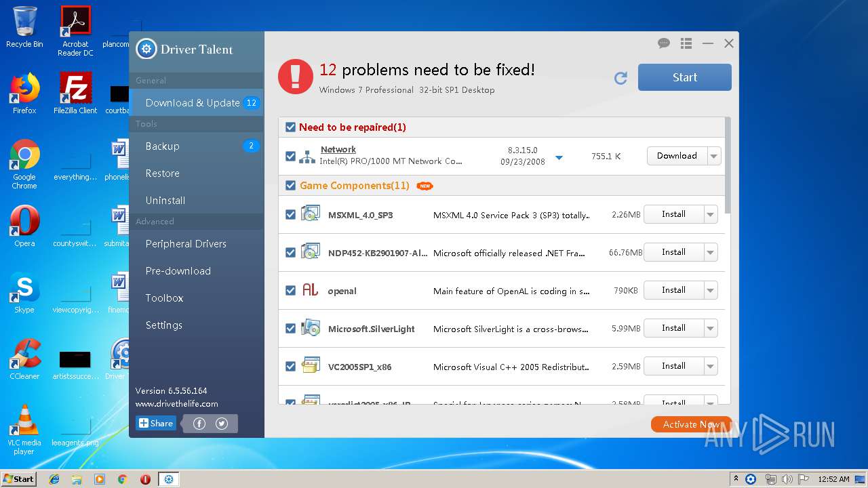Click the Windows Start button
Image resolution: width=868 pixels, height=488 pixels.
[19, 479]
